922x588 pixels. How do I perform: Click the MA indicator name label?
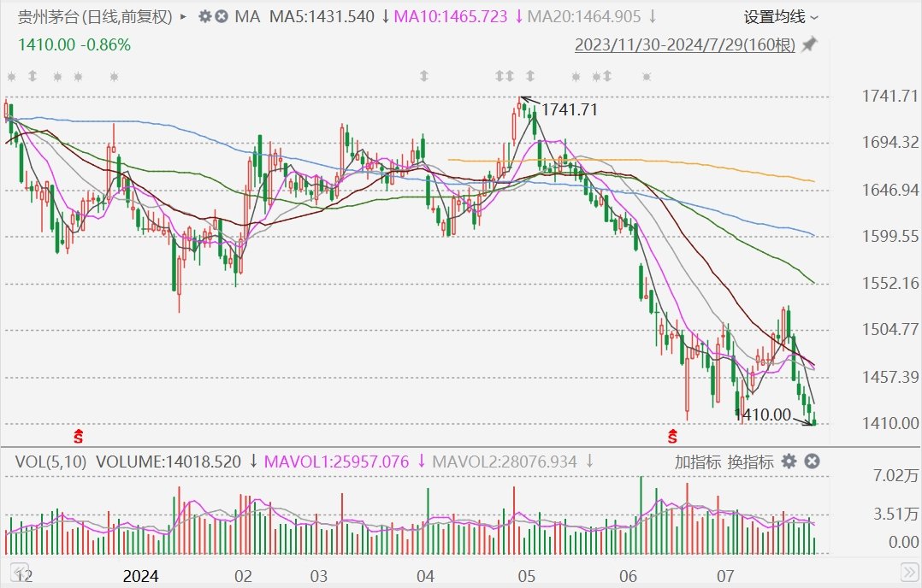coord(247,16)
